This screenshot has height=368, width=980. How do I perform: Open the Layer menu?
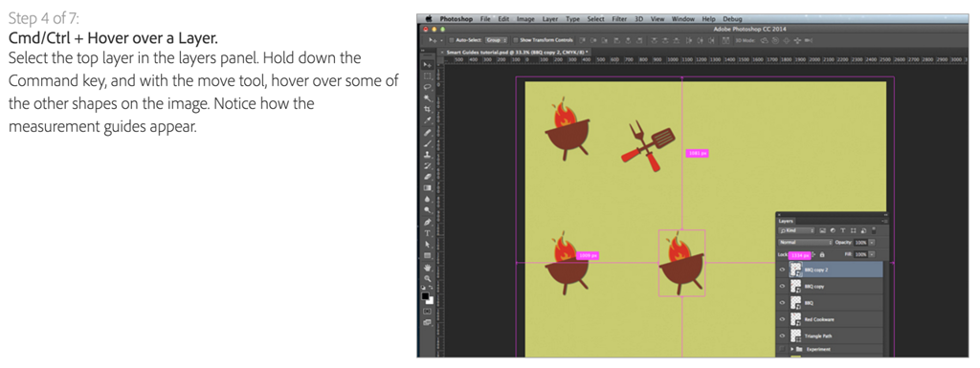pos(550,19)
